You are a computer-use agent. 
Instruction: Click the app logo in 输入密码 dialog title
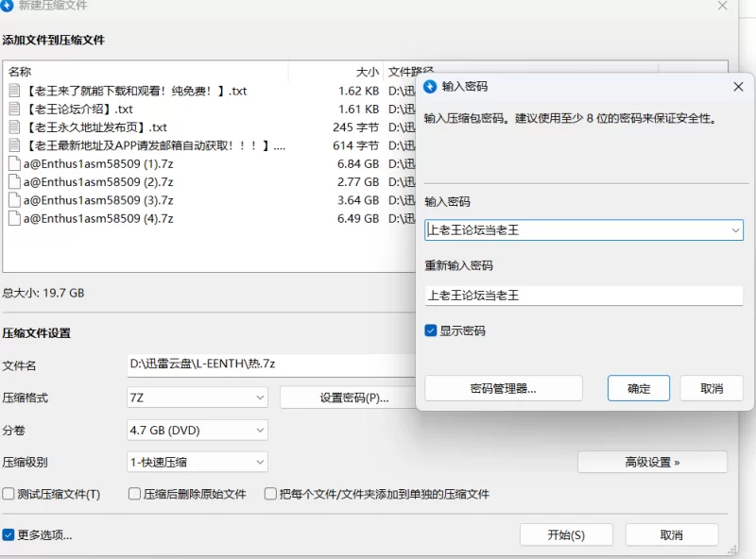click(430, 87)
